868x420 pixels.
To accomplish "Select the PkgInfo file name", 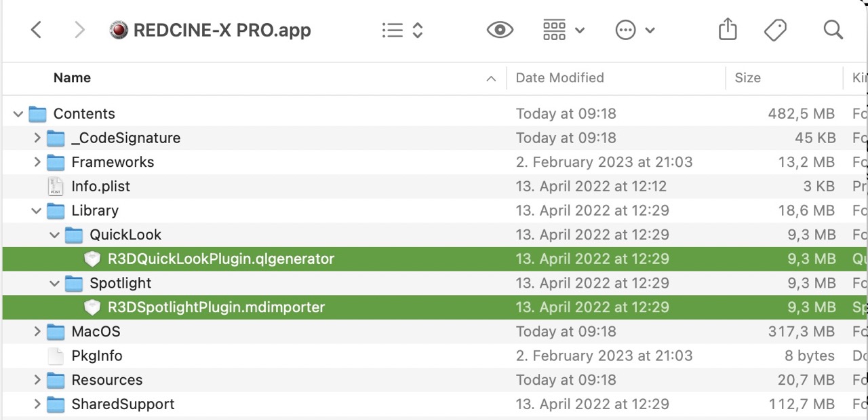I will coord(97,356).
